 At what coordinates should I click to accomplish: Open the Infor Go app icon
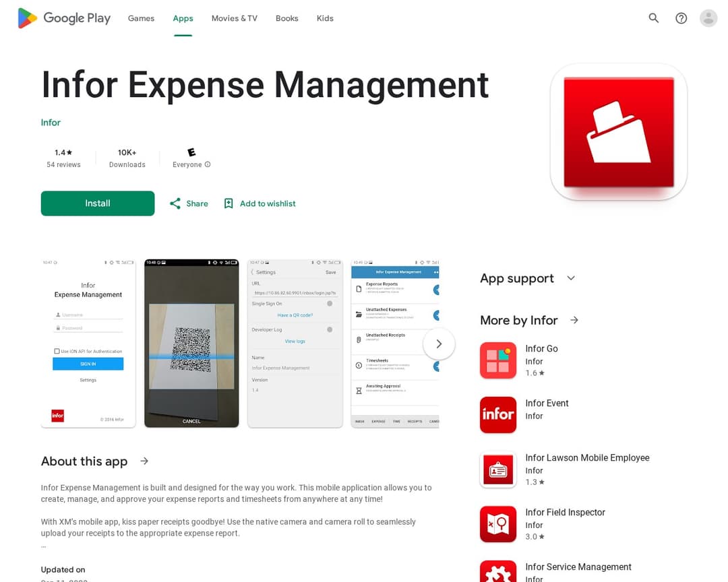point(498,360)
